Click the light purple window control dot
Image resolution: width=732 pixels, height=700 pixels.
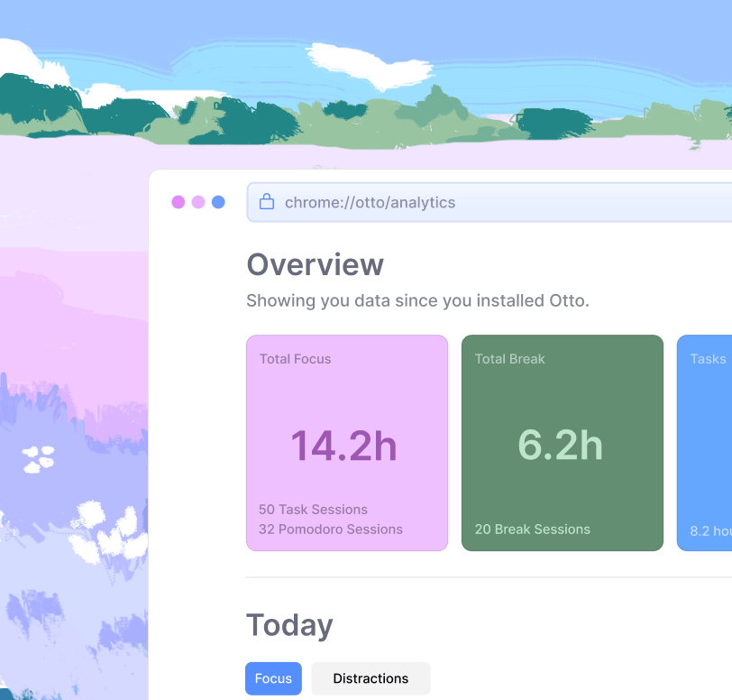(198, 202)
